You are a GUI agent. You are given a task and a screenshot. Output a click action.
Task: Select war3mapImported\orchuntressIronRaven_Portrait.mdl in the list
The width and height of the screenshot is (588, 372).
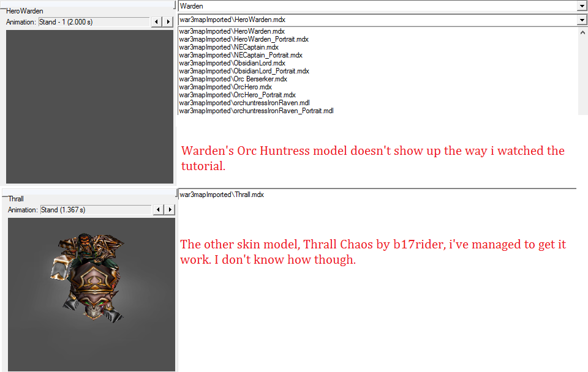[256, 111]
